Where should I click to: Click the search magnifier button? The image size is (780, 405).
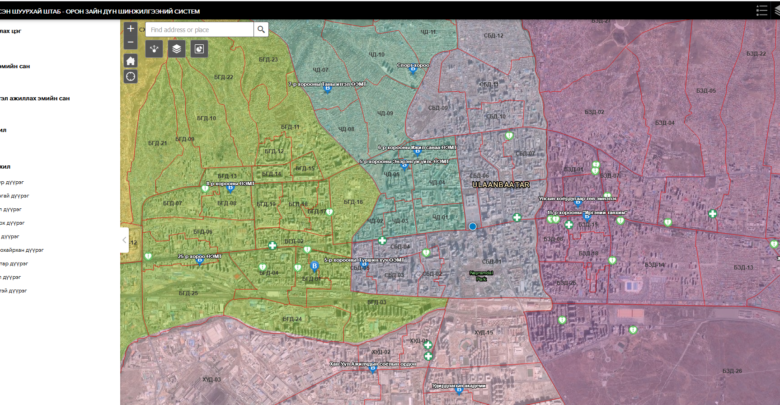(x=261, y=30)
